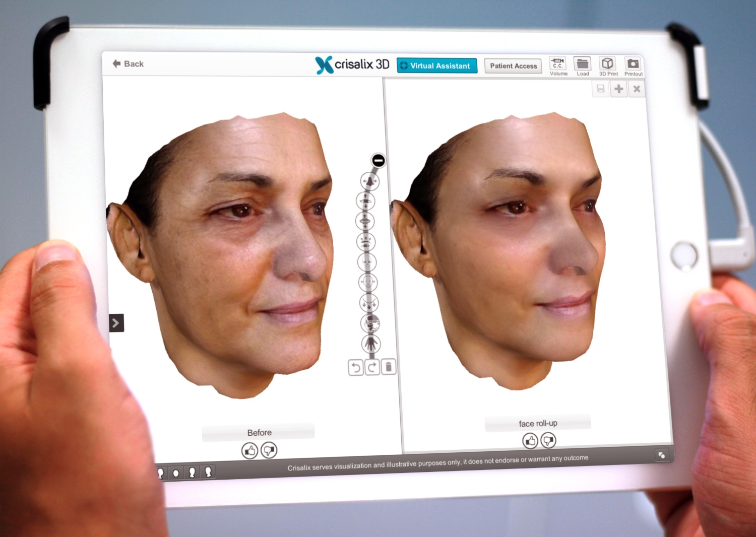The width and height of the screenshot is (756, 537).
Task: Thumbs down the face roll-up simulation
Action: [x=548, y=441]
